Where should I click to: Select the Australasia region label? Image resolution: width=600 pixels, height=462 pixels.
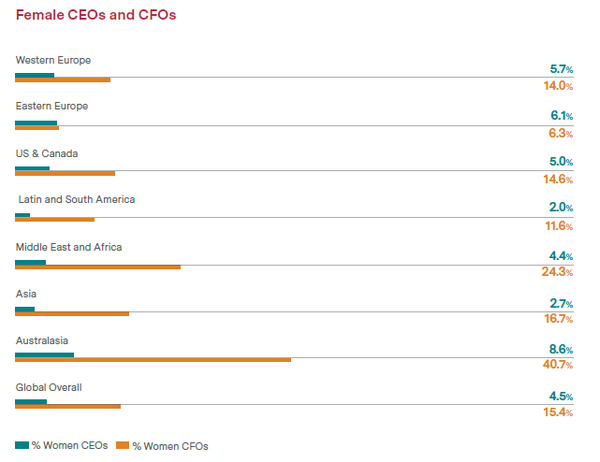coord(42,340)
